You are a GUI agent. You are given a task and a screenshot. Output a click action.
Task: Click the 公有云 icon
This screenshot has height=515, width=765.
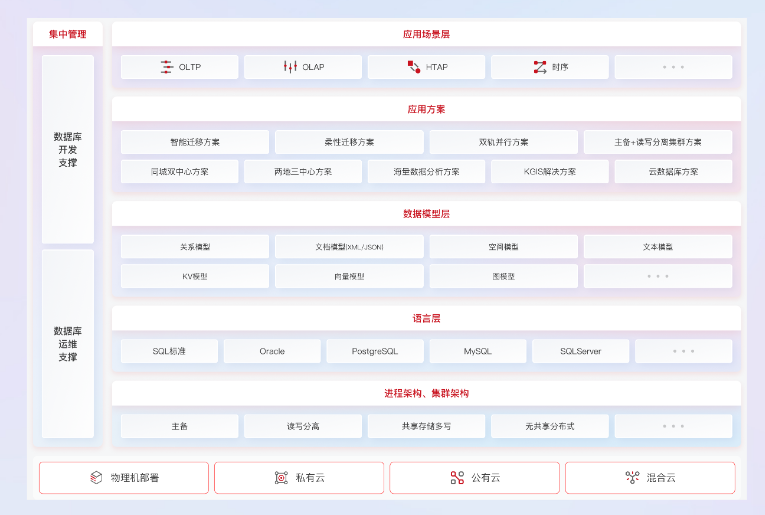(x=457, y=478)
